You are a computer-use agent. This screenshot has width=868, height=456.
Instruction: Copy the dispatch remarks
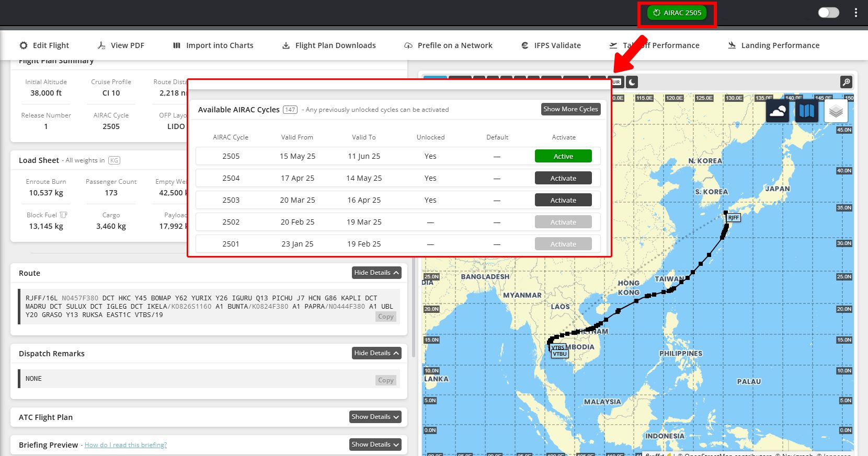point(386,380)
